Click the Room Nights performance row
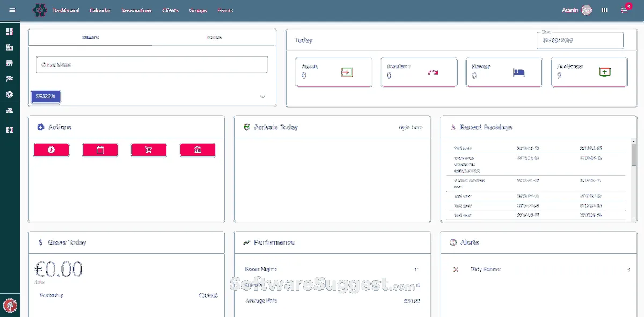The width and height of the screenshot is (644, 317). [x=332, y=269]
